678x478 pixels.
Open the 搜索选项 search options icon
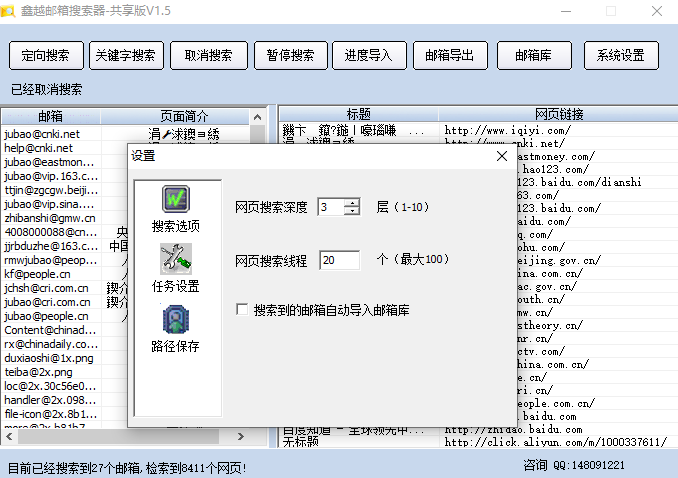click(176, 209)
